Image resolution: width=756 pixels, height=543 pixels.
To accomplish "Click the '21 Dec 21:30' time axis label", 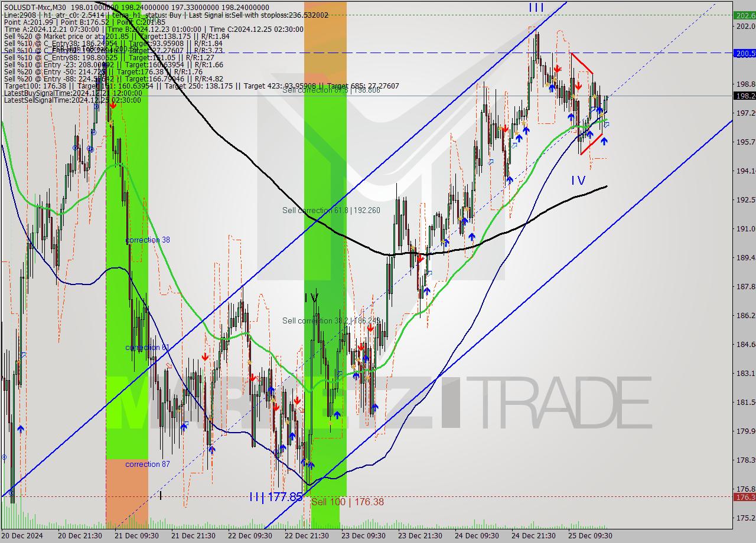I will 193,536.
